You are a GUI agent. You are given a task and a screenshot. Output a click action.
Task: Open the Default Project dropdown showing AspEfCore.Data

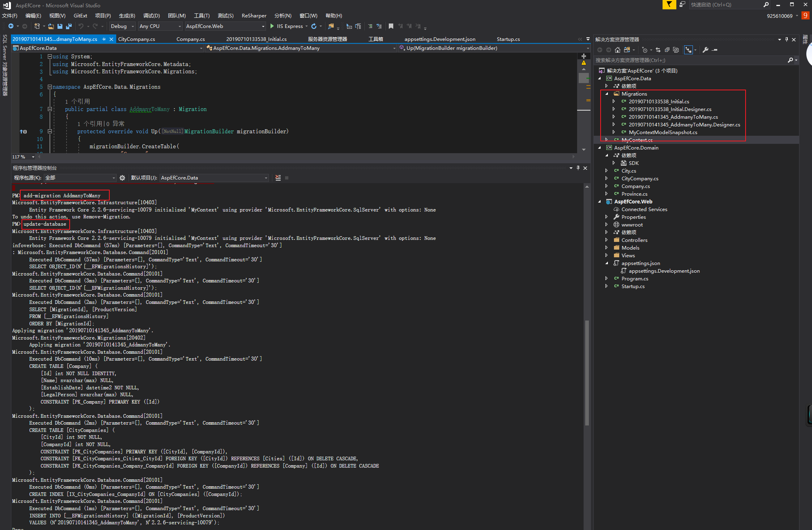pos(213,177)
